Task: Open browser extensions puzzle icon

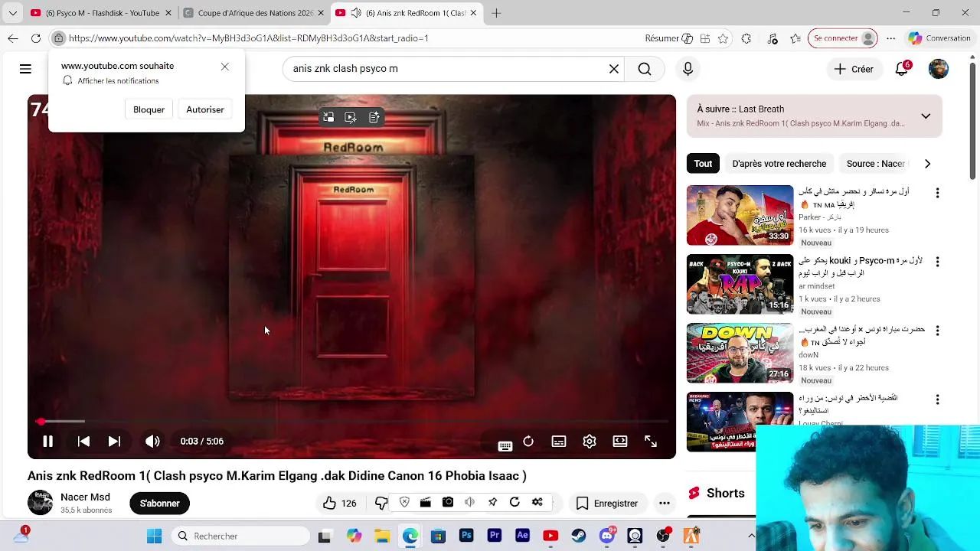Action: [x=746, y=38]
